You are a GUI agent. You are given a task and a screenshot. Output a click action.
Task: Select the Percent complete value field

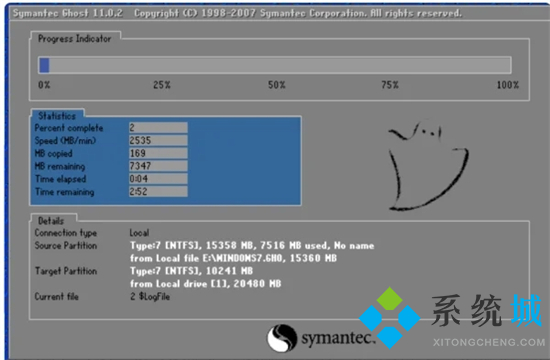click(158, 128)
